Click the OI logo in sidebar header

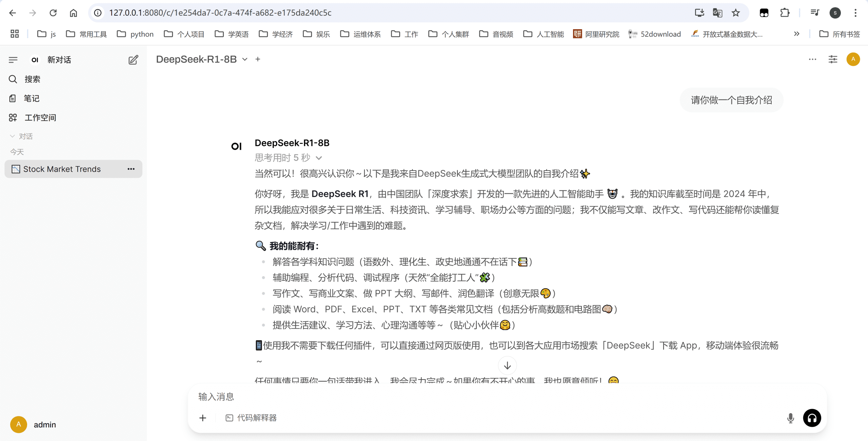[x=35, y=60]
